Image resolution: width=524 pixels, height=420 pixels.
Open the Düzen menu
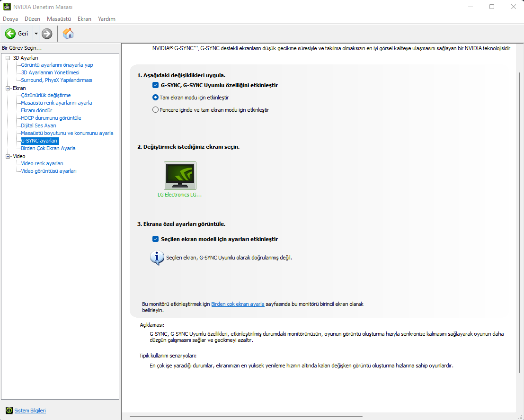point(32,19)
